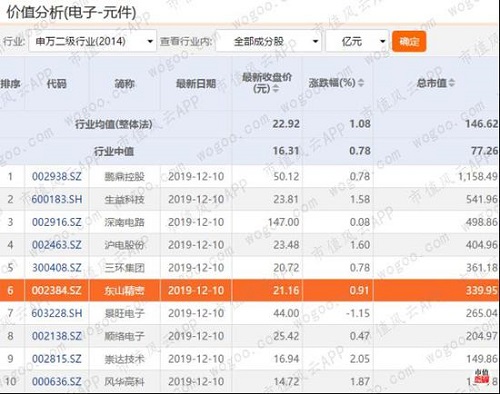
Task: Click the 排序 column header
Action: (x=10, y=83)
